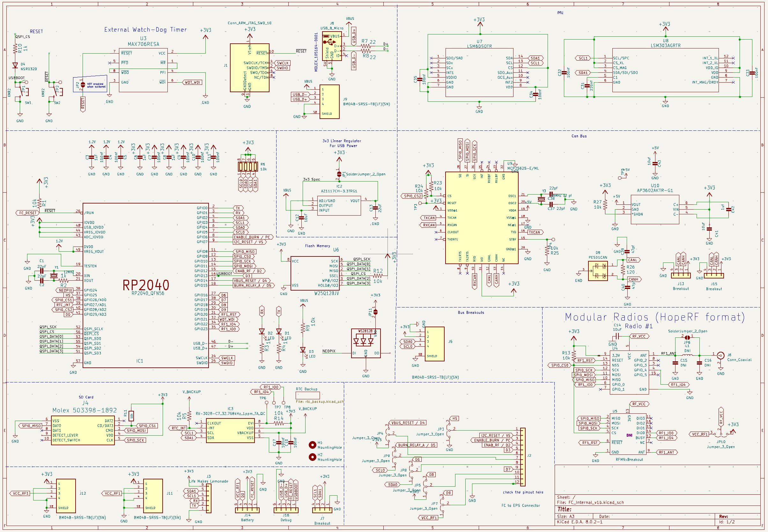Open the RTC Backup hierarchical sheet box
This screenshot has height=532, width=768.
coord(308,395)
